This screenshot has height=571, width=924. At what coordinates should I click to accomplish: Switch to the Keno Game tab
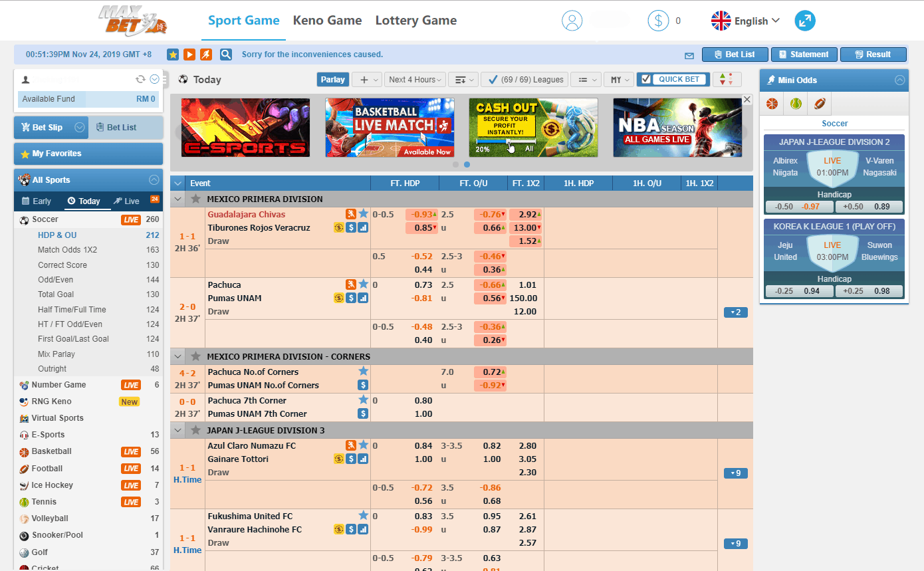point(327,21)
